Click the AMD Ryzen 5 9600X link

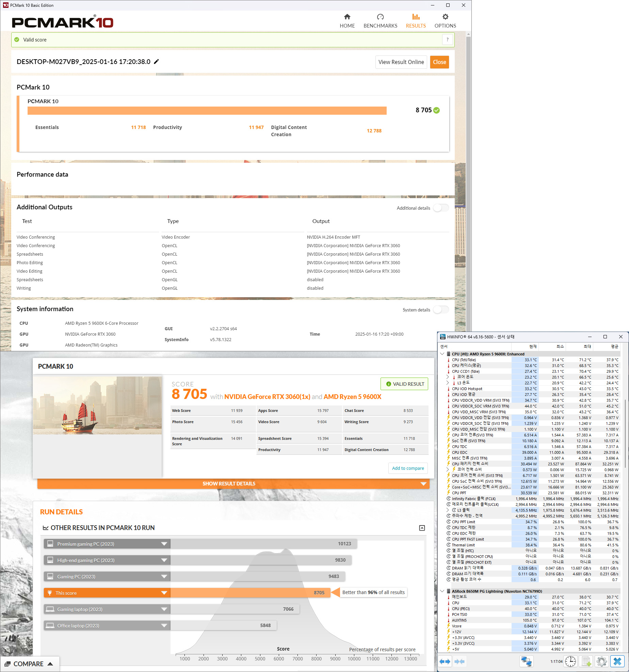point(352,397)
